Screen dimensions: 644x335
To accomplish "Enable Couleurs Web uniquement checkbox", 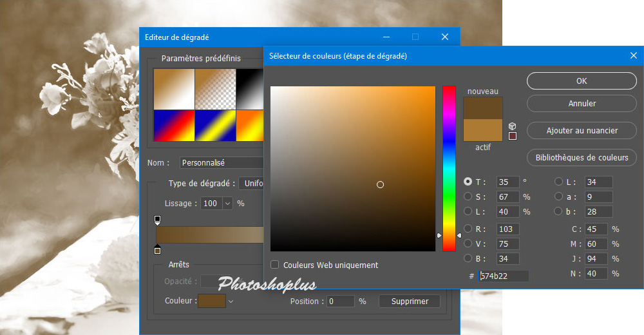I will (x=275, y=265).
